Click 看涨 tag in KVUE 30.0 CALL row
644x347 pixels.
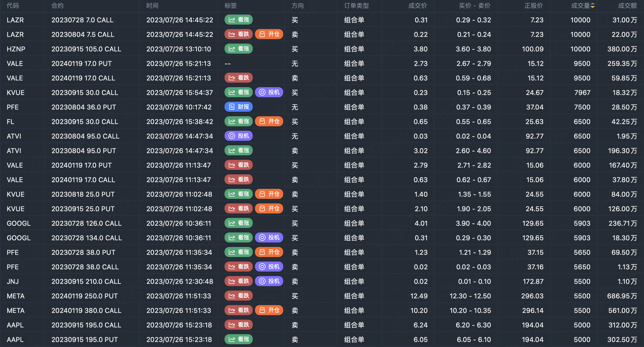point(238,92)
